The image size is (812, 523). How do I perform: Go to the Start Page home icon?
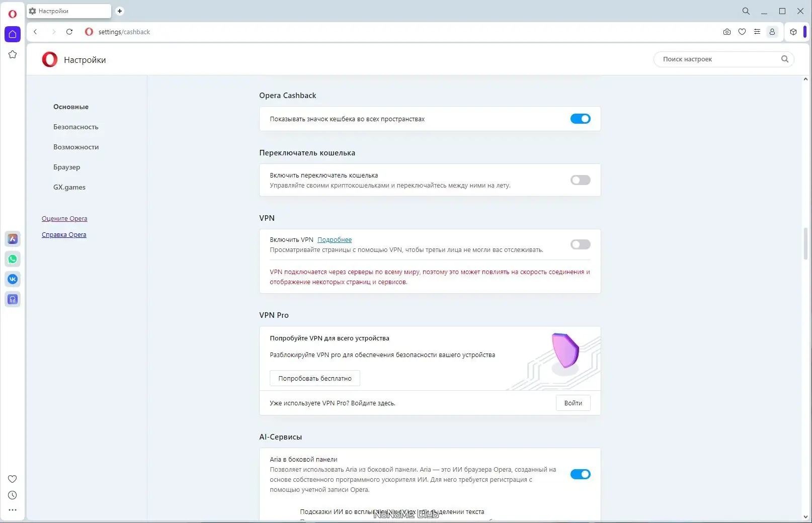pyautogui.click(x=13, y=34)
